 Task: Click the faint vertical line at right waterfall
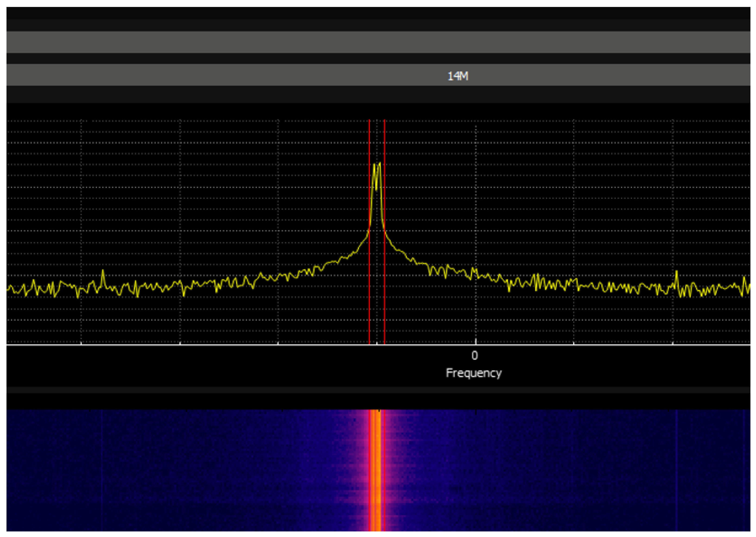677,470
